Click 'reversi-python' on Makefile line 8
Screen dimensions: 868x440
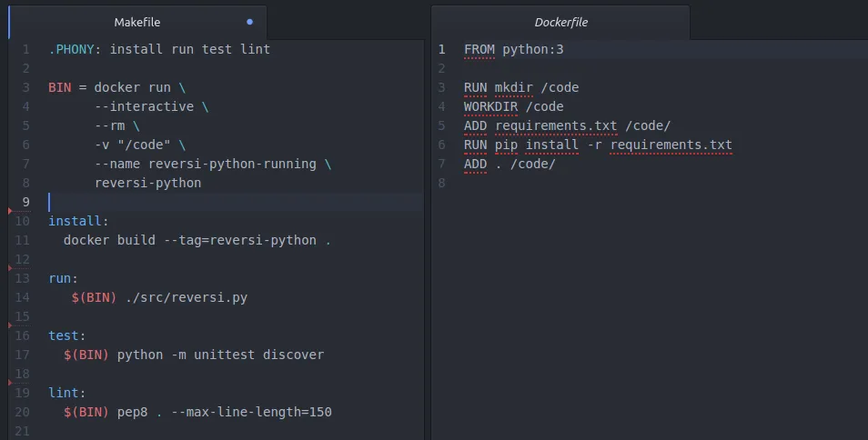[147, 183]
